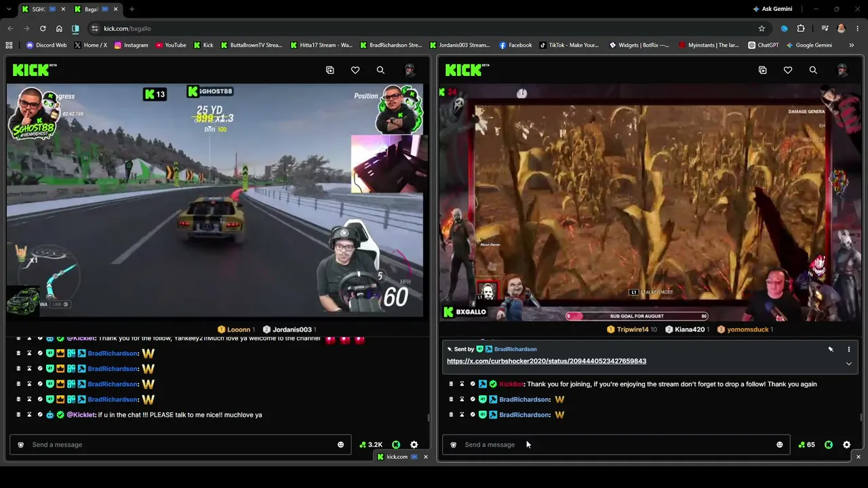Go to browser home page
Image resolution: width=868 pixels, height=488 pixels.
point(59,28)
